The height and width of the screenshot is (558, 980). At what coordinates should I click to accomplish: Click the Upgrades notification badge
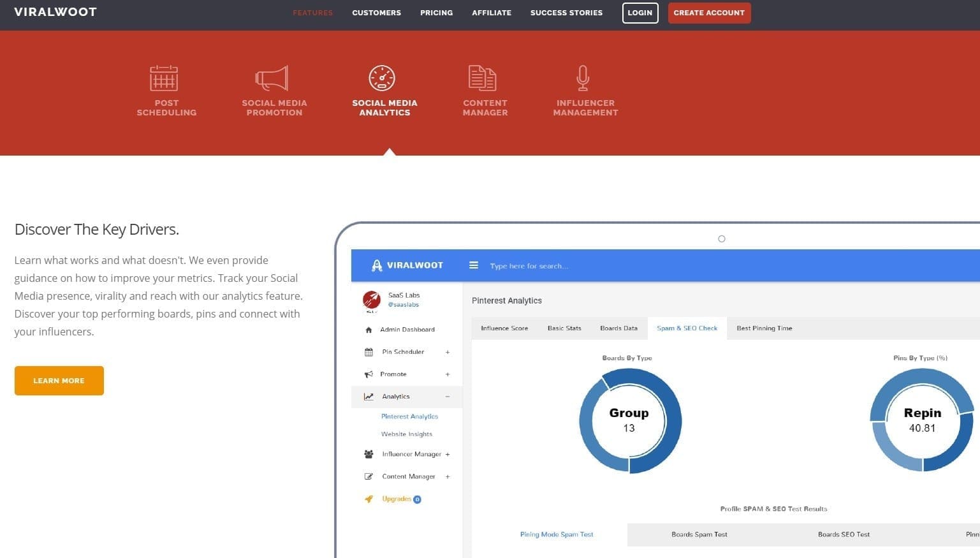click(x=417, y=499)
